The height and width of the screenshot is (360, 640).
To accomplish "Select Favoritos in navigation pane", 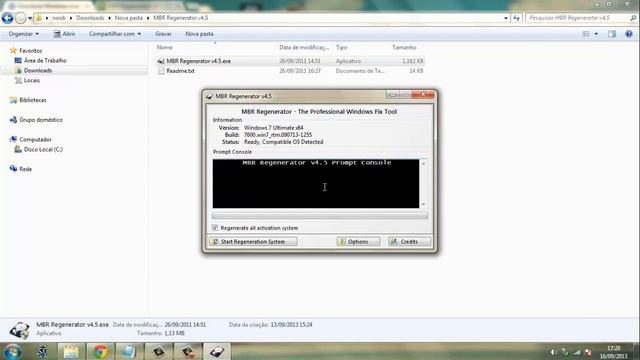I will tap(31, 51).
